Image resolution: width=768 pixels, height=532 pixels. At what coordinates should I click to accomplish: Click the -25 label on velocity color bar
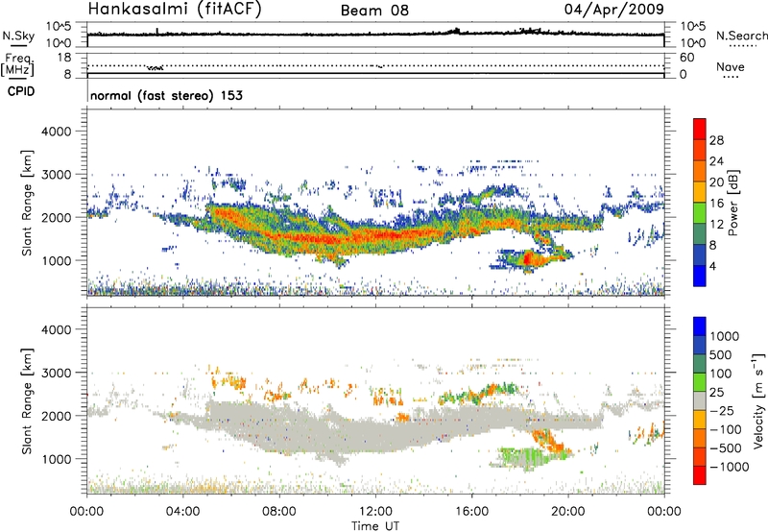coord(722,410)
